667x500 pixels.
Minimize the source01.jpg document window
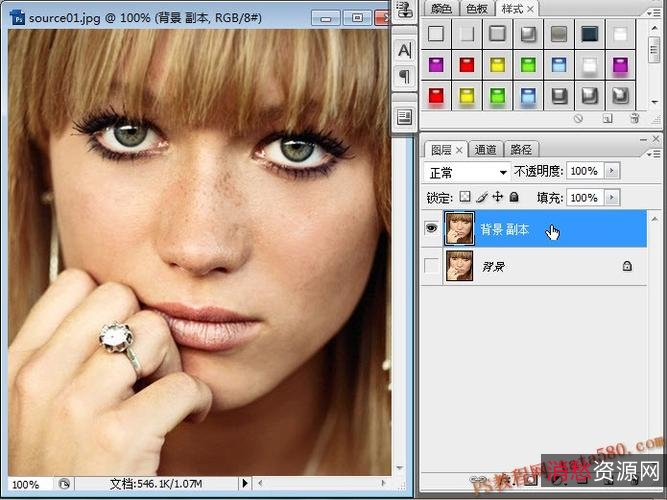(326, 18)
